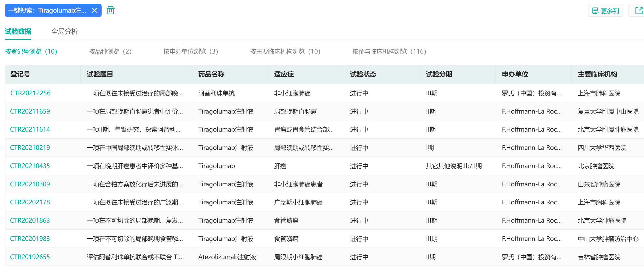
Task: Open registration link CTR20211659
Action: [30, 111]
